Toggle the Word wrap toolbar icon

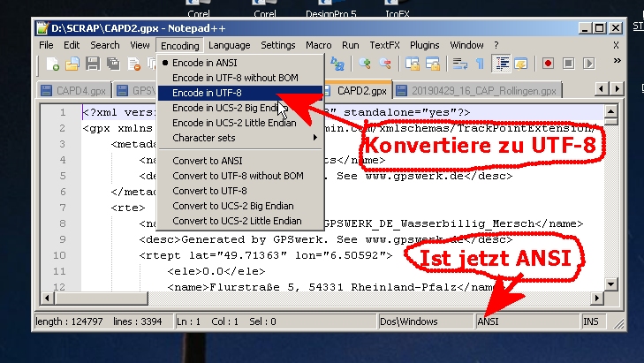click(x=459, y=64)
